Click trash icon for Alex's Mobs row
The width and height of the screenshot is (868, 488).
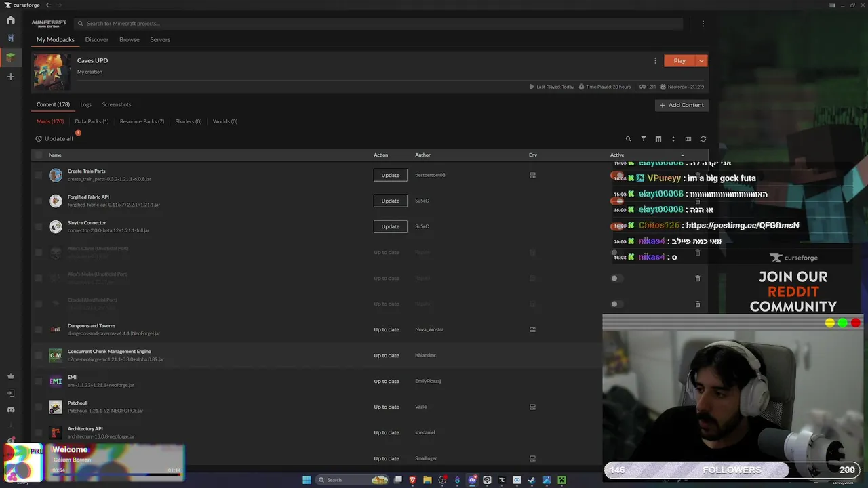pos(697,279)
